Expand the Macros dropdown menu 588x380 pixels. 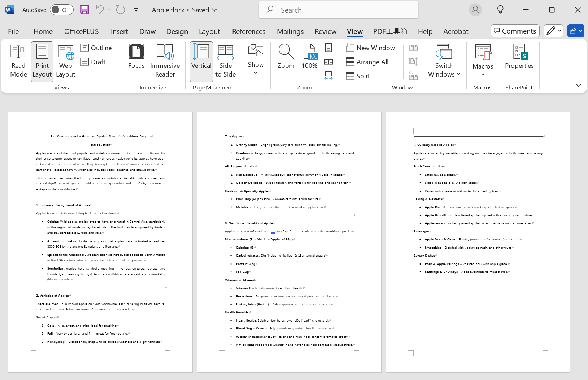pos(483,61)
